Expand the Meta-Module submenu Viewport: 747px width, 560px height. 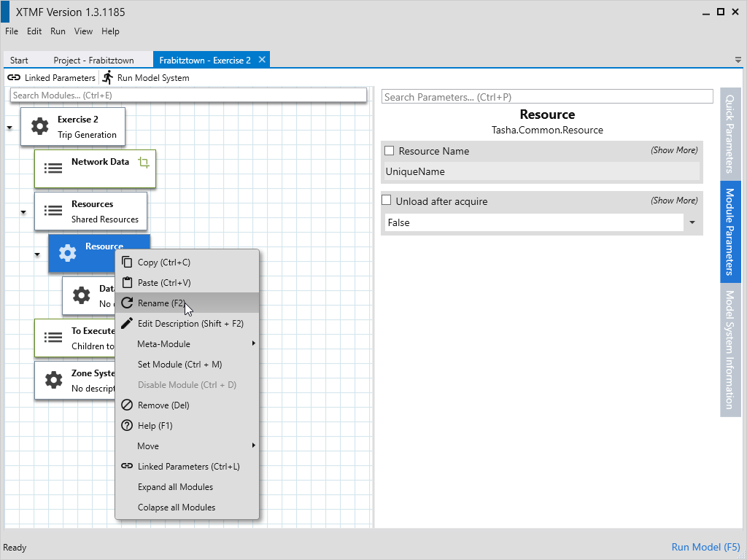tap(253, 344)
